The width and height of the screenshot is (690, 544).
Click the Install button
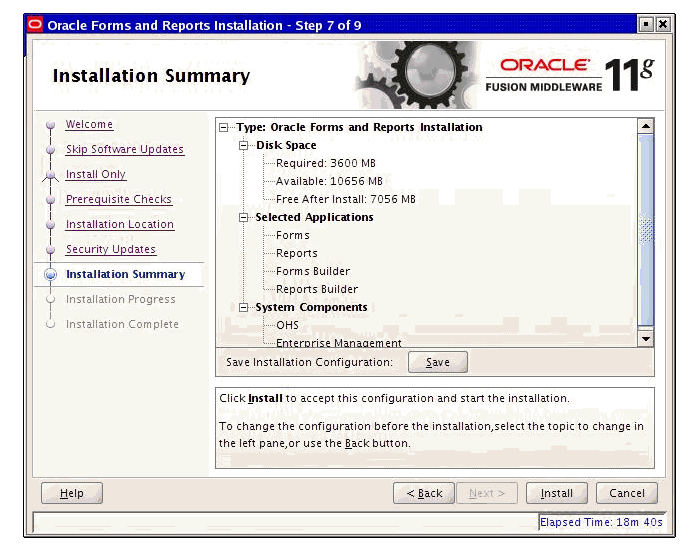(x=557, y=493)
